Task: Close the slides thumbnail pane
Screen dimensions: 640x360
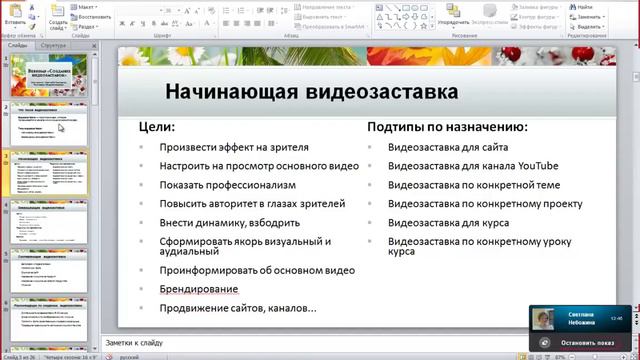Action: click(94, 46)
